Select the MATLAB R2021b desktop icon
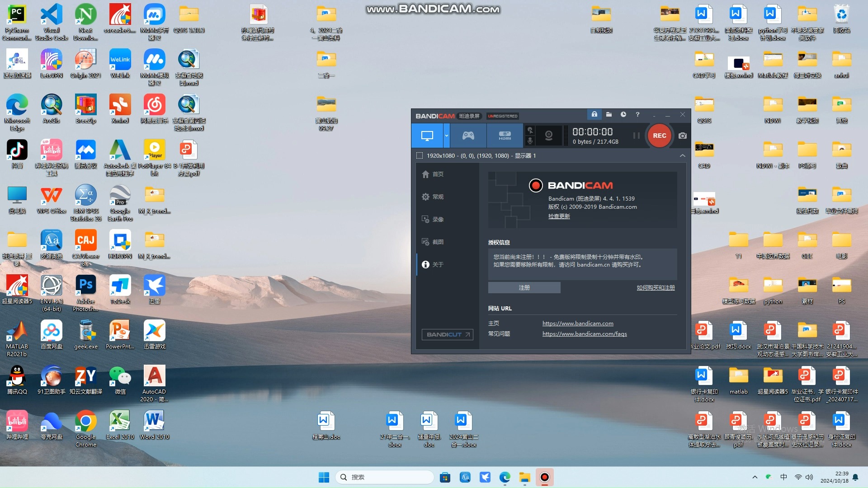 pyautogui.click(x=17, y=338)
